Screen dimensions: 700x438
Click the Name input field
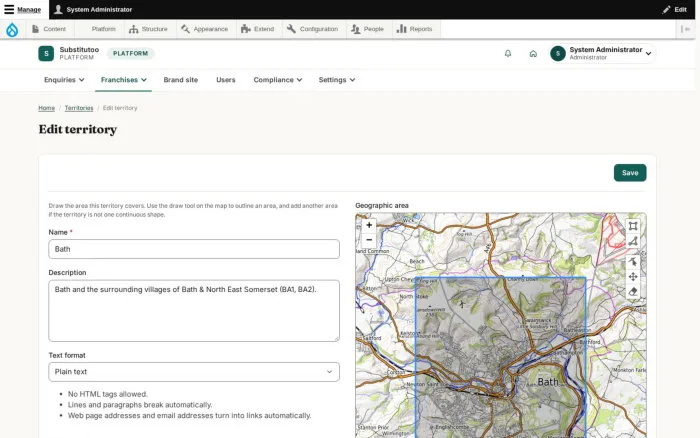point(194,249)
